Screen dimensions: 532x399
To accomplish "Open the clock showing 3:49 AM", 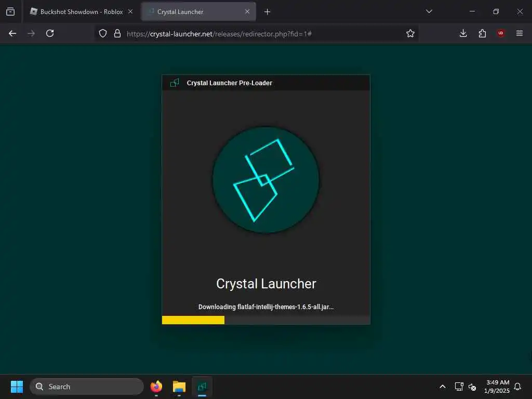I will tap(497, 387).
